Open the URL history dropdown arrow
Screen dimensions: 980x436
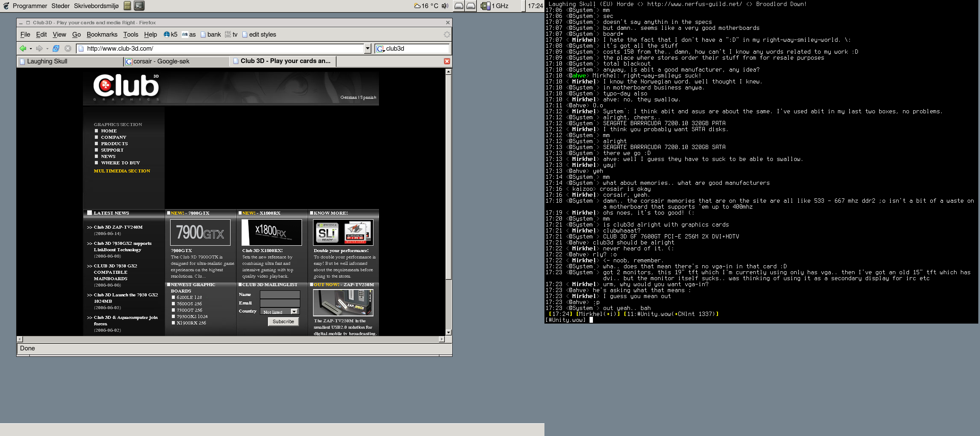click(x=367, y=49)
